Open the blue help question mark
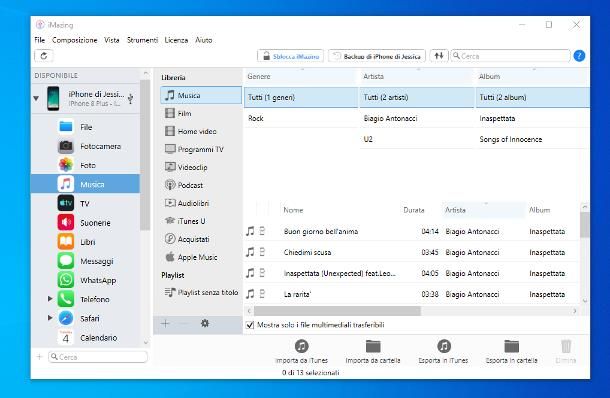Image resolution: width=610 pixels, height=398 pixels. [x=579, y=56]
